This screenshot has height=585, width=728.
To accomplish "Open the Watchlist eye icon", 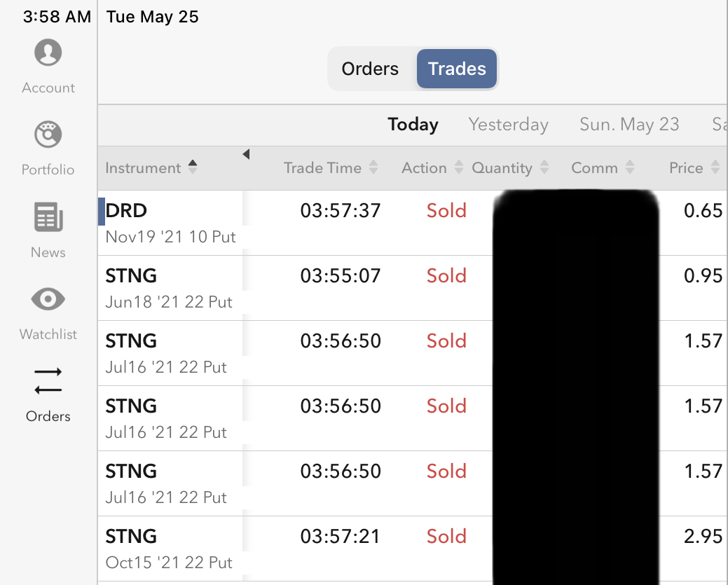I will click(48, 300).
